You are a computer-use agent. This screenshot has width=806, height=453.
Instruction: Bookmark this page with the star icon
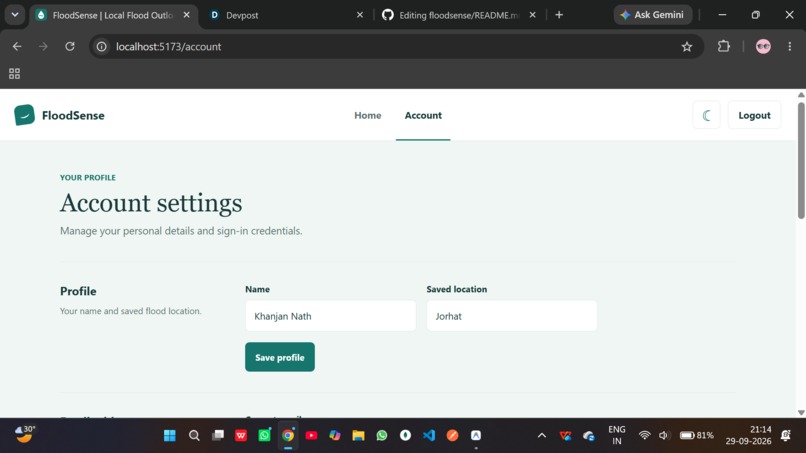(687, 47)
